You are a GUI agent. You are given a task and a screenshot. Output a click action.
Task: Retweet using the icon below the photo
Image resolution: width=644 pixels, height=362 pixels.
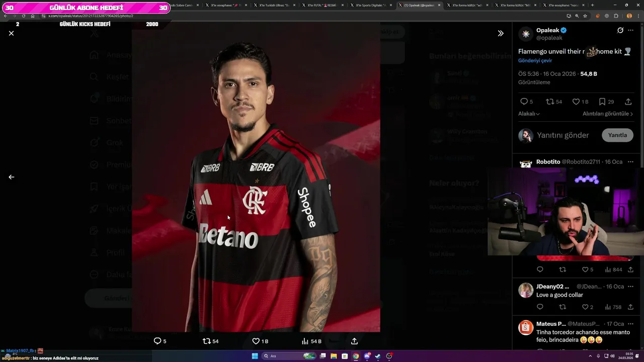click(206, 341)
